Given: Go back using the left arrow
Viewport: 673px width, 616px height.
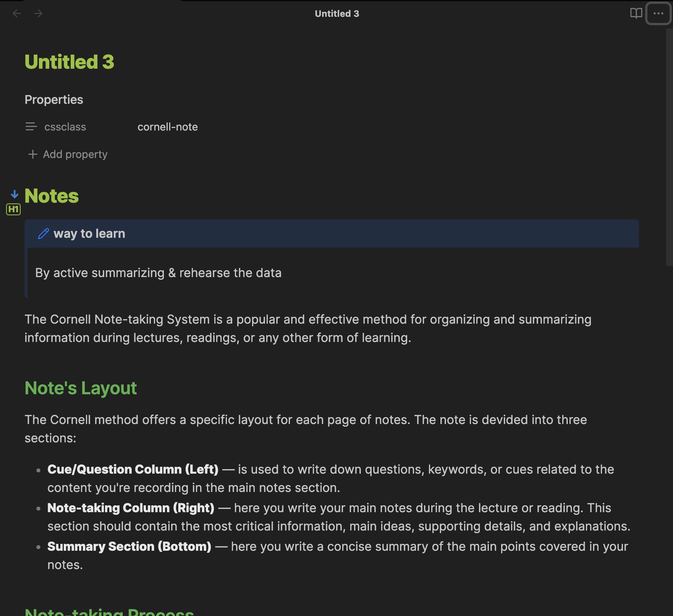Looking at the screenshot, I should click(x=16, y=14).
